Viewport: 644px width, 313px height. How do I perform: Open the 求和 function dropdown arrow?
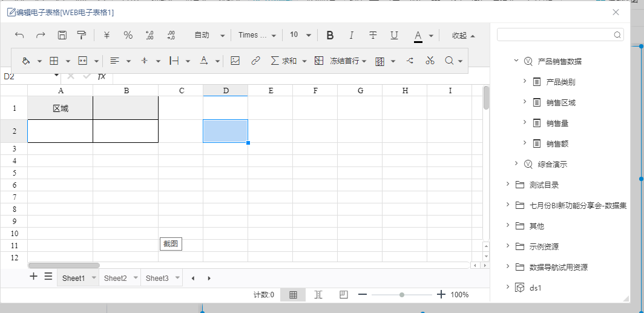304,61
